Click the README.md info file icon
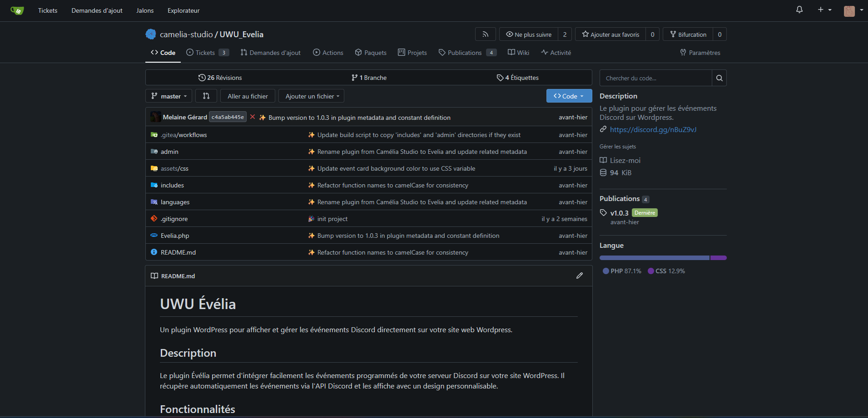The image size is (868, 418). [154, 252]
